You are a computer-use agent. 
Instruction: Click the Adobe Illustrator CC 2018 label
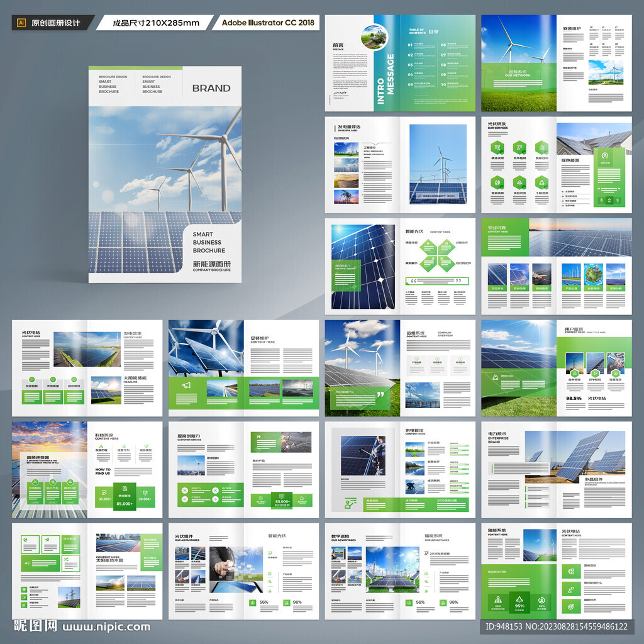[x=268, y=23]
